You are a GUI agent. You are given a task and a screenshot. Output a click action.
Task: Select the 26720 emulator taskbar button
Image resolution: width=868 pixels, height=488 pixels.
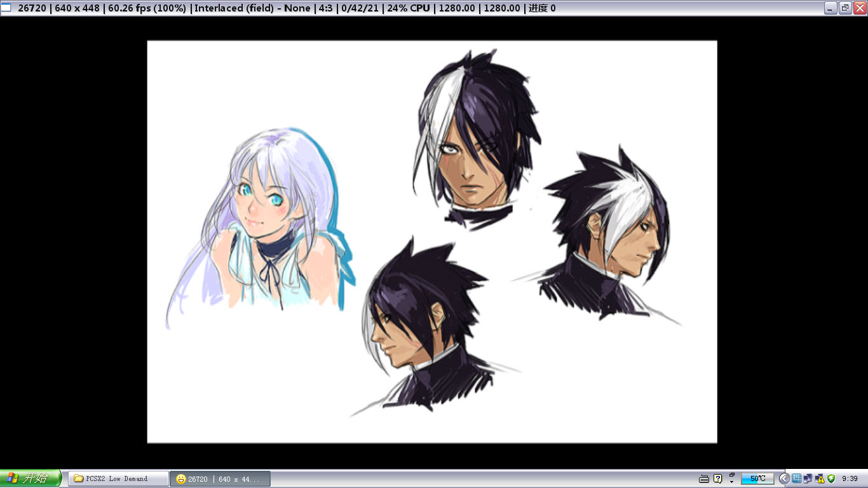point(220,478)
